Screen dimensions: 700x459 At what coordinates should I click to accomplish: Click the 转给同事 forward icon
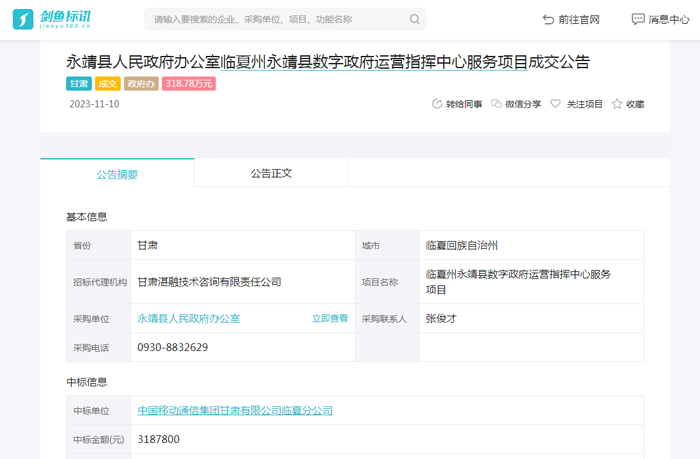pos(437,104)
